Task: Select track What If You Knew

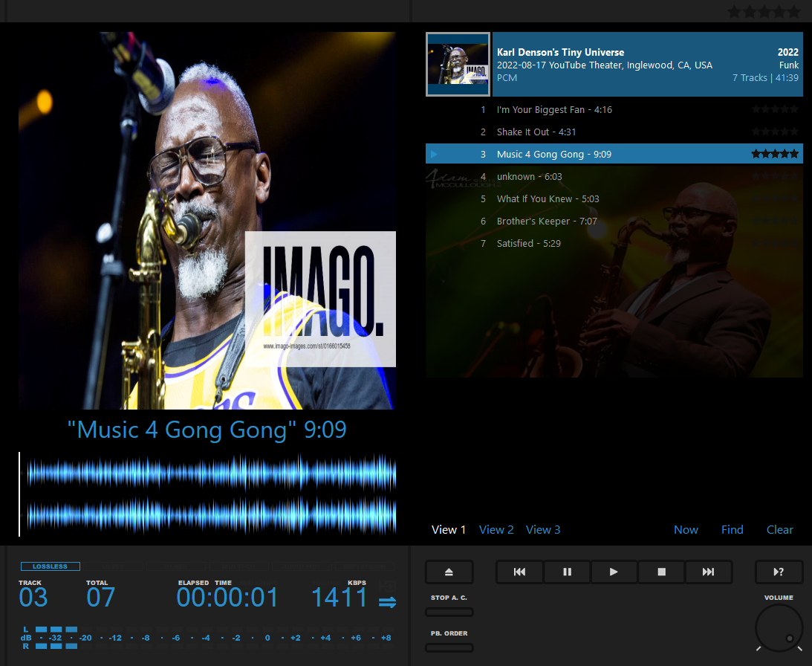Action: click(614, 198)
